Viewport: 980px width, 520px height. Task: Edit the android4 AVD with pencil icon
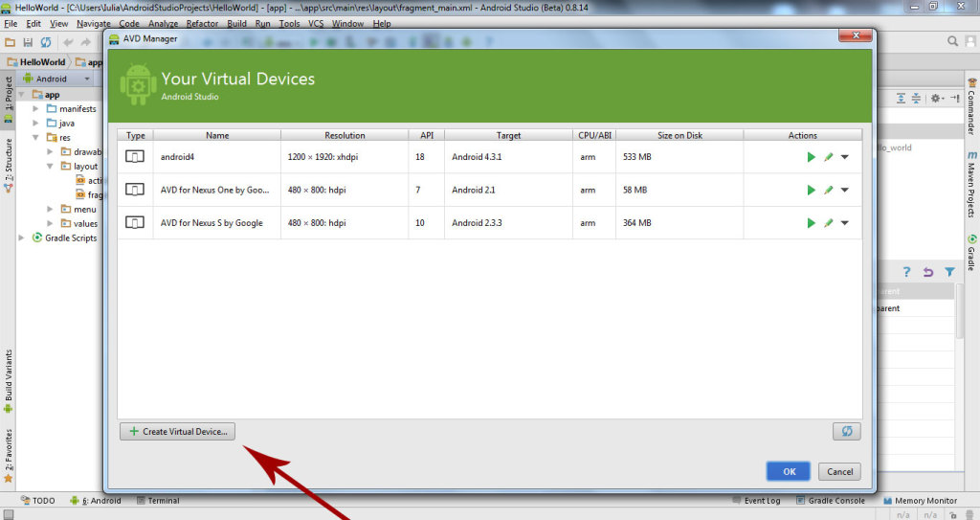(828, 157)
